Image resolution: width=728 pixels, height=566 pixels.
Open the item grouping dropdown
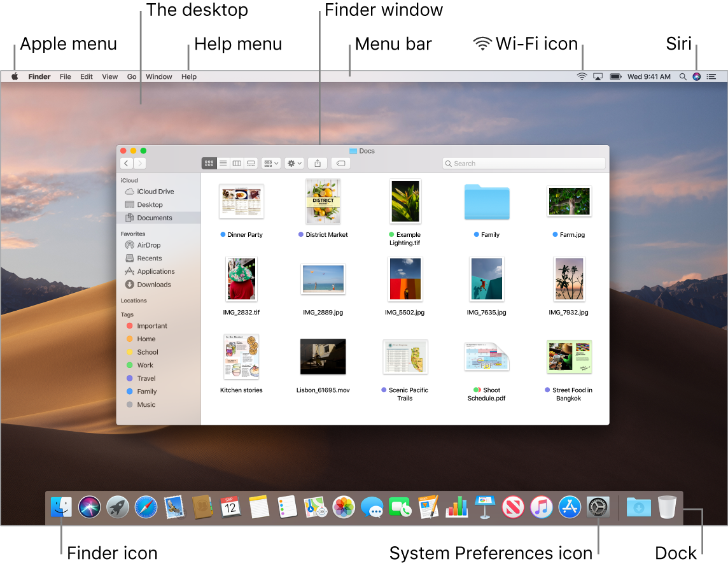pyautogui.click(x=271, y=163)
